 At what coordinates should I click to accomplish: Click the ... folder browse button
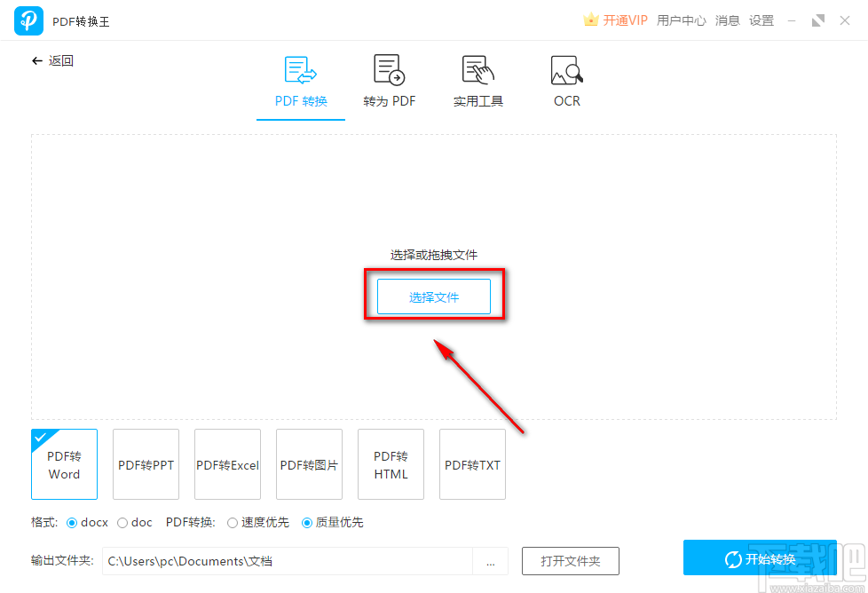(490, 561)
